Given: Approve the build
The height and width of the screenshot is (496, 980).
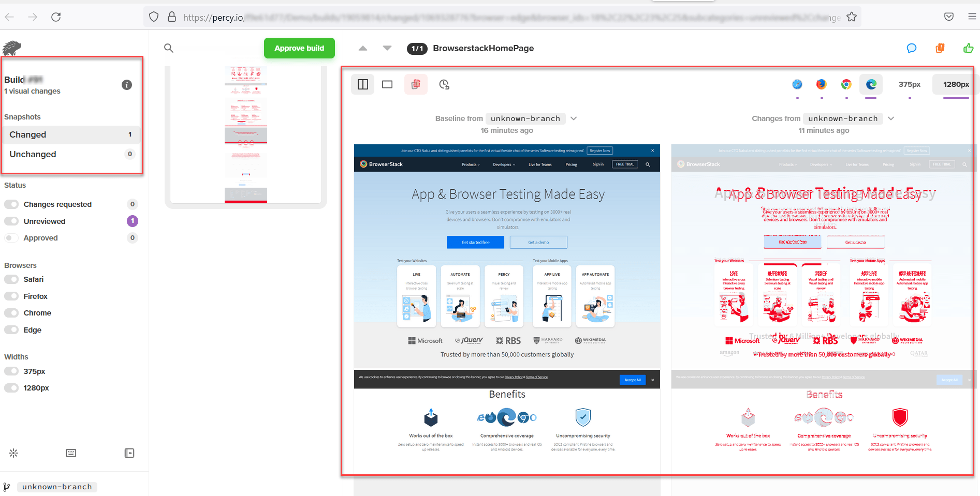Looking at the screenshot, I should click(x=299, y=48).
